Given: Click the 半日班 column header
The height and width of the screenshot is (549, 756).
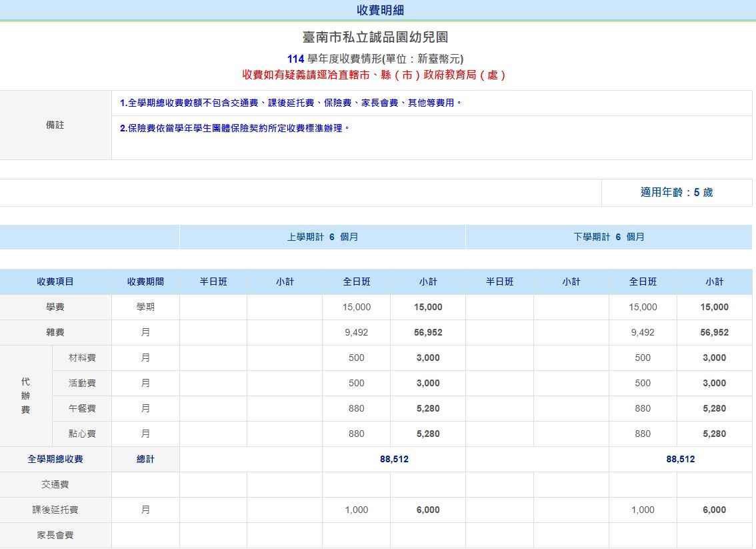Looking at the screenshot, I should click(212, 282).
